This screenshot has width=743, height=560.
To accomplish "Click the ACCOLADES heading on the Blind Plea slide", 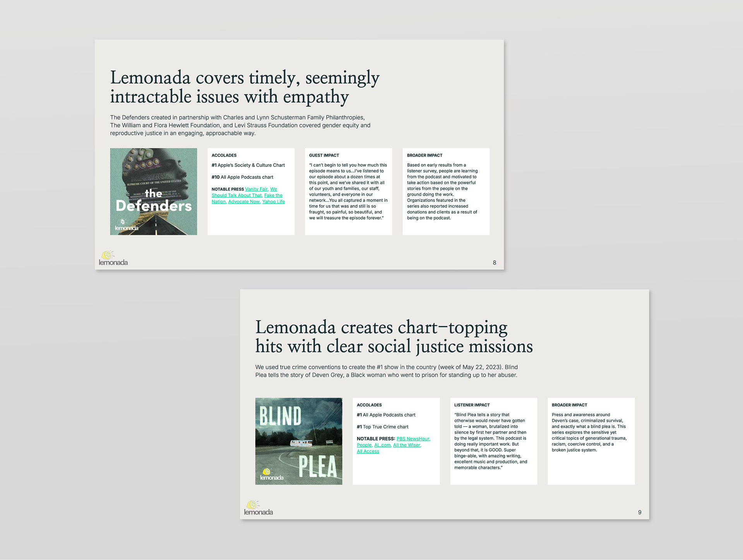I will pyautogui.click(x=369, y=405).
